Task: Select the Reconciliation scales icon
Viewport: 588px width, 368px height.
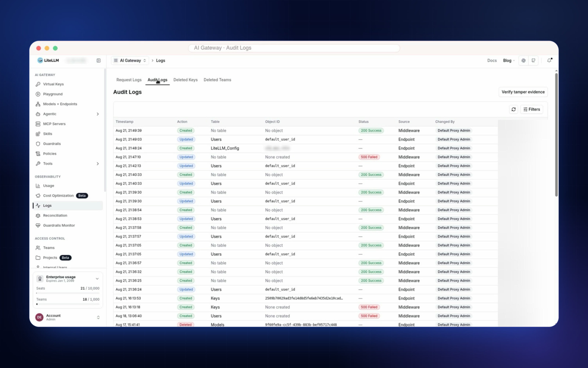Action: click(x=38, y=215)
